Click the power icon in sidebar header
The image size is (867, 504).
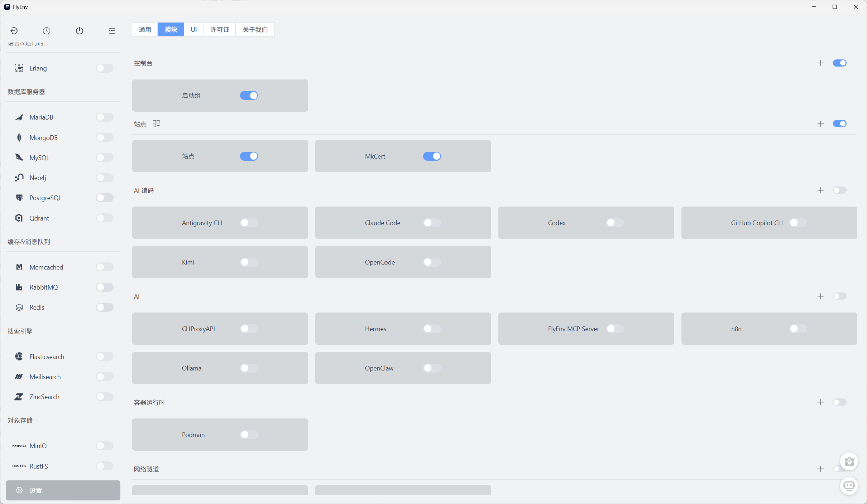(x=80, y=31)
